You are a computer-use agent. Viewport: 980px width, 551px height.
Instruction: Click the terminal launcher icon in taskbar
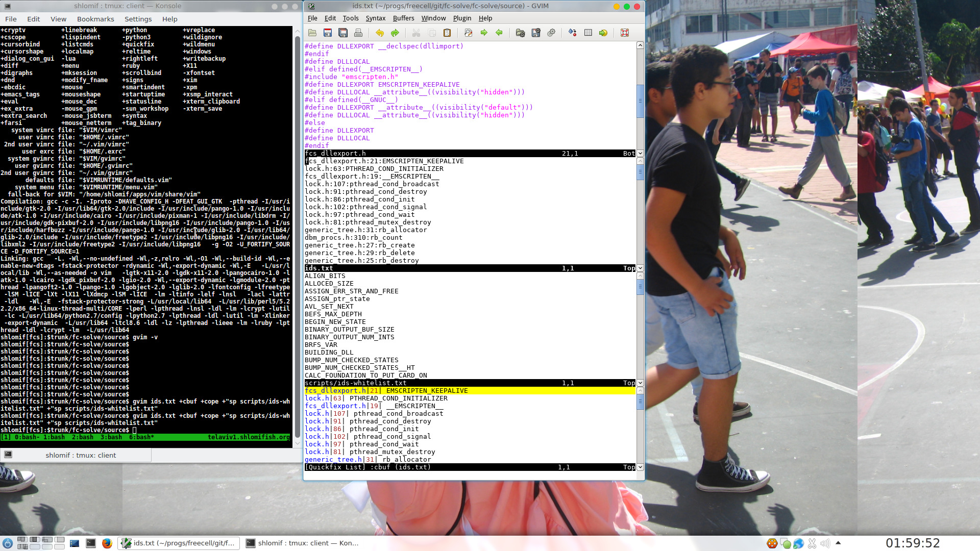point(91,543)
